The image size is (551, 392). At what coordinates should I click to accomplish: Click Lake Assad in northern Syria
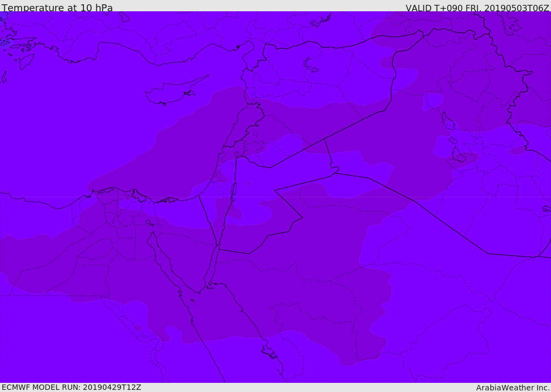point(310,66)
